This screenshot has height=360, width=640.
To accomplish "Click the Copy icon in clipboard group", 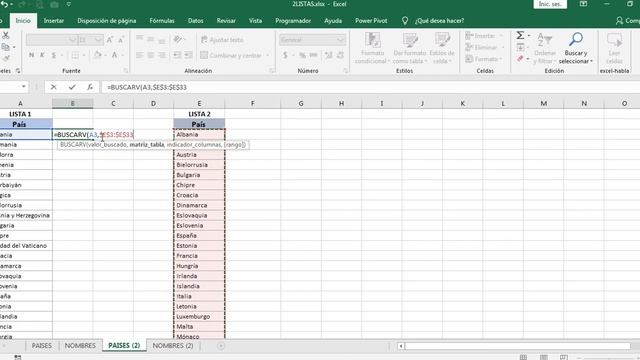I will tap(5, 47).
